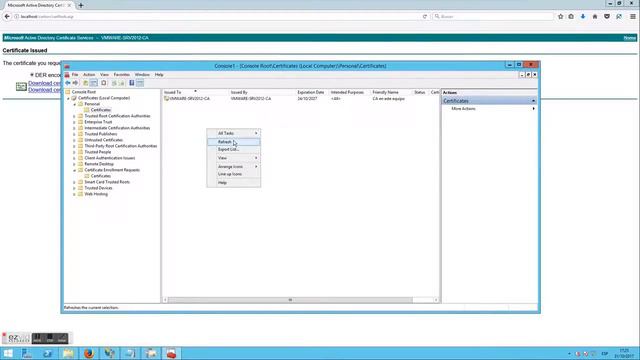Select Certificates under Certificate Enrollment Requests

tap(101, 176)
